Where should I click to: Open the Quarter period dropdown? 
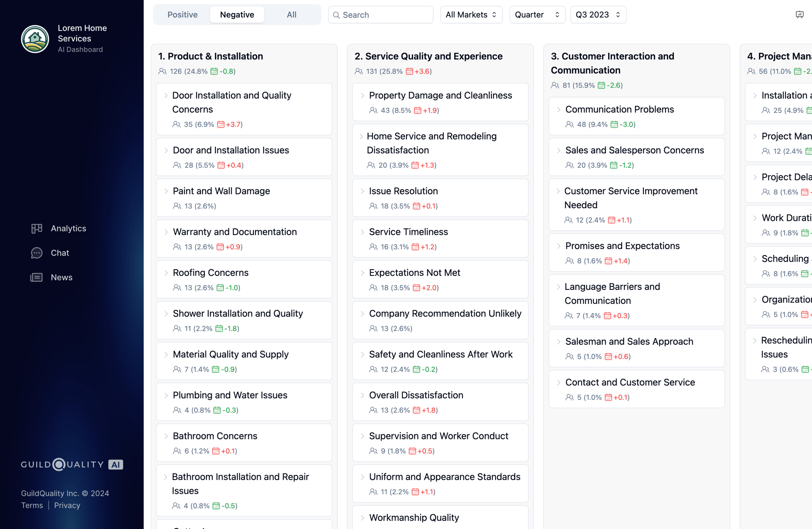(537, 15)
